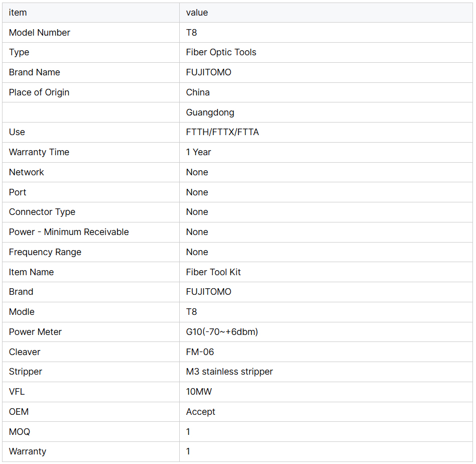This screenshot has width=476, height=464.
Task: Click the 'Accept' OEM value
Action: (x=200, y=412)
